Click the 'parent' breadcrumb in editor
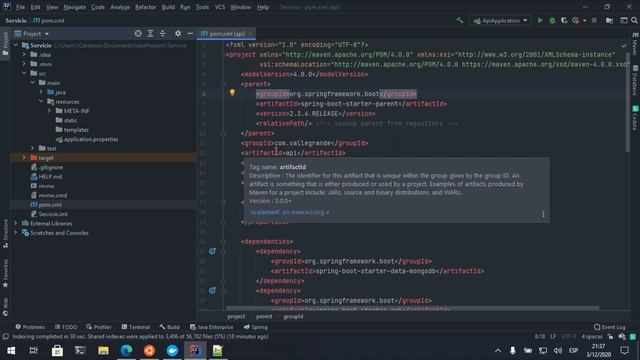640x360 pixels. 264,316
